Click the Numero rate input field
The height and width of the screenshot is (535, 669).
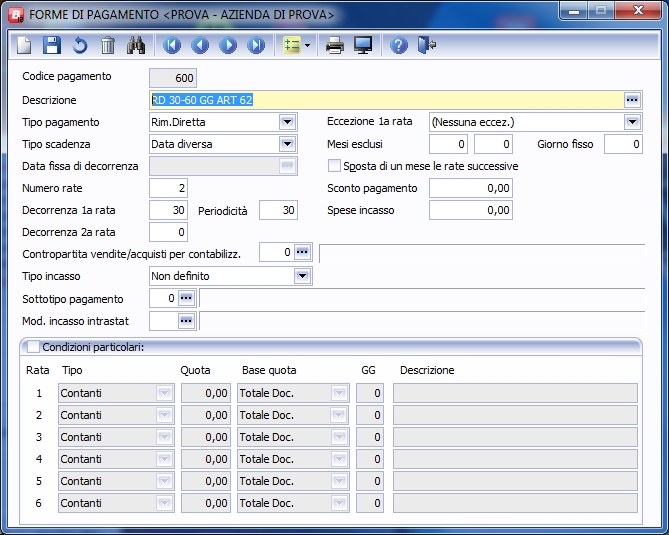pyautogui.click(x=168, y=188)
